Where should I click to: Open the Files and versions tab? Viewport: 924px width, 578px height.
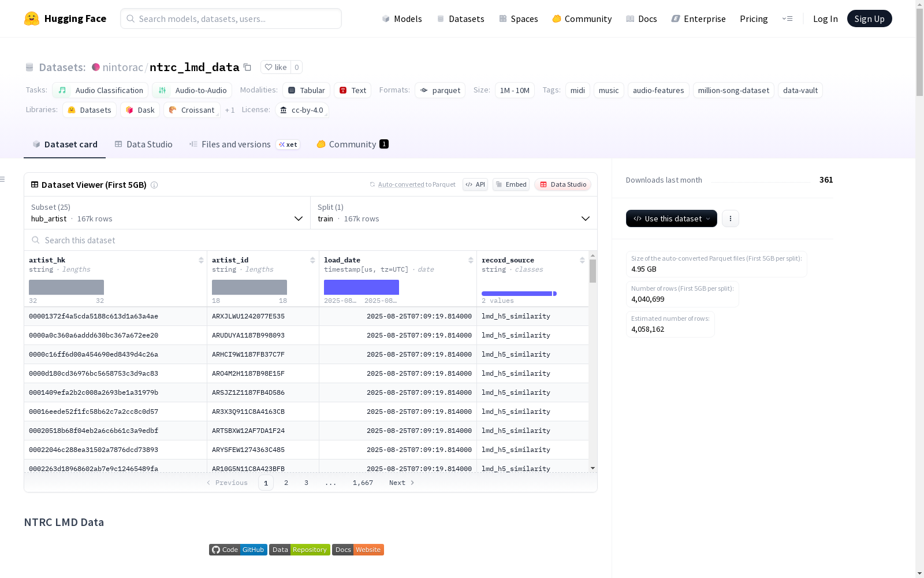(244, 144)
